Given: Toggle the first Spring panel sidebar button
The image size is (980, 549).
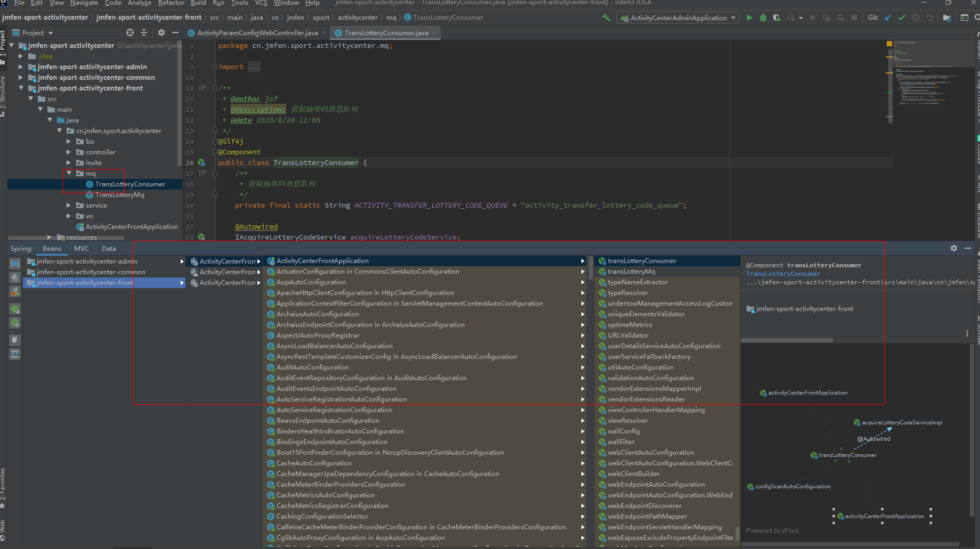Looking at the screenshot, I should click(15, 263).
